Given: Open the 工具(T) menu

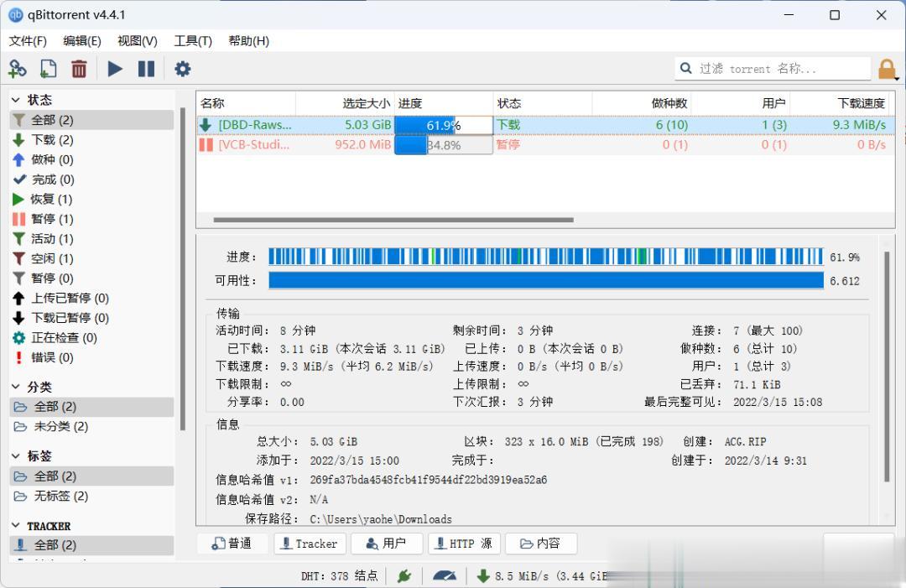Looking at the screenshot, I should point(193,41).
